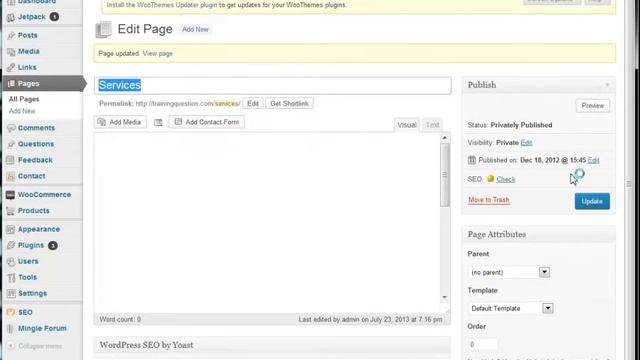The width and height of the screenshot is (640, 360).
Task: Click the Products cart icon
Action: click(11, 211)
